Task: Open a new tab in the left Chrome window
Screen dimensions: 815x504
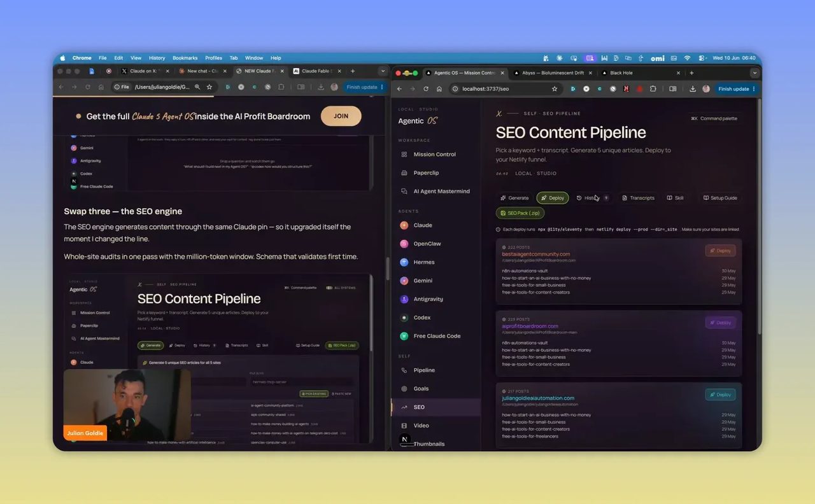Action: [x=352, y=71]
